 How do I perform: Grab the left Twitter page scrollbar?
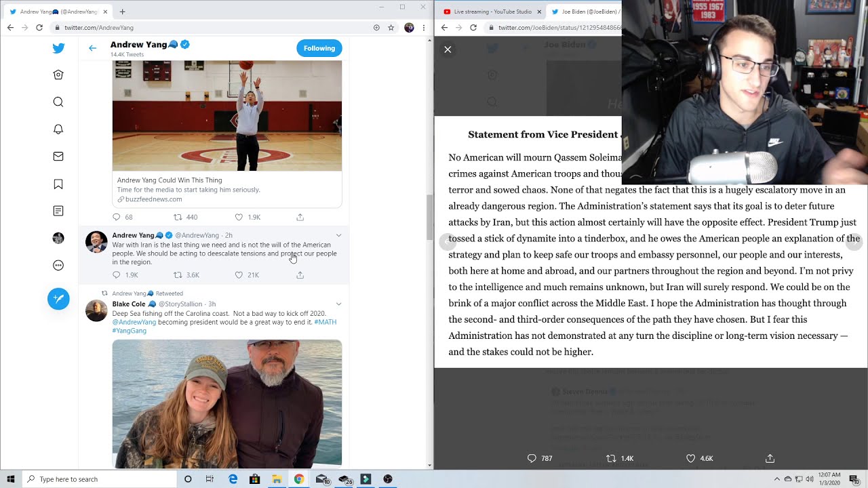(x=429, y=217)
